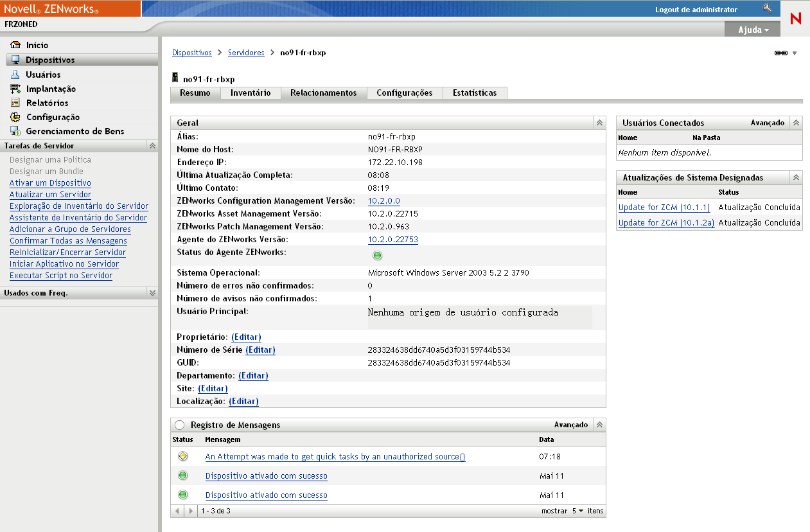
Task: Click the yellow warning status icon
Action: click(x=183, y=456)
